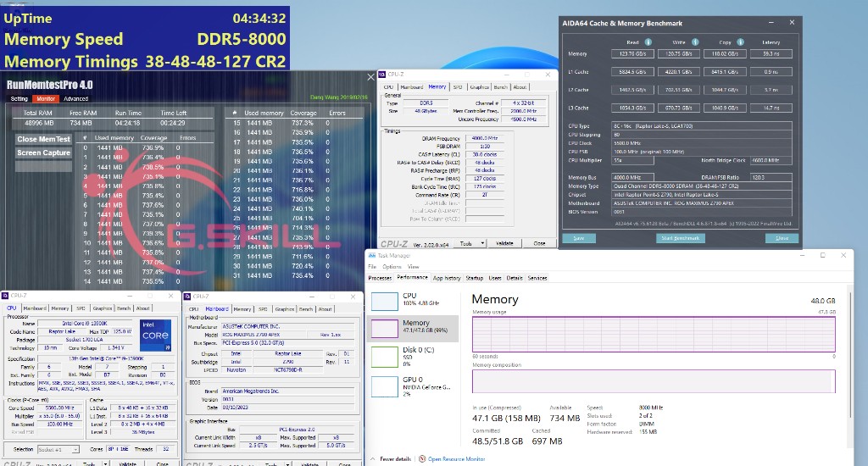Select the GPU 0 thumbnail in Task Manager

click(384, 386)
